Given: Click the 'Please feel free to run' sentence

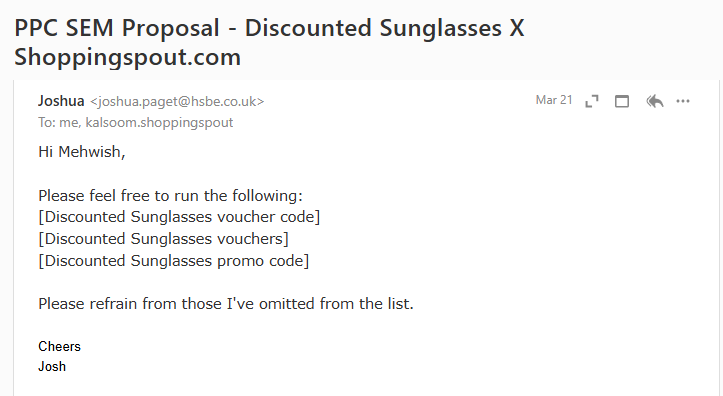Looking at the screenshot, I should coord(170,196).
